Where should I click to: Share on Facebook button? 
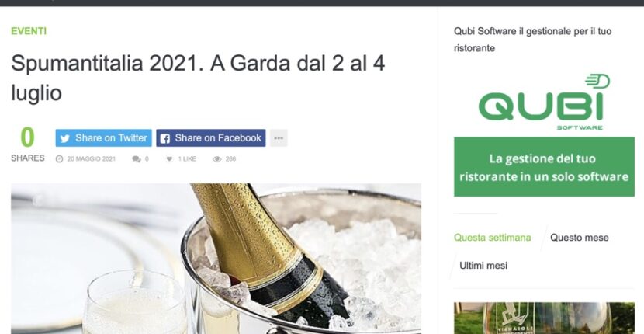[211, 137]
